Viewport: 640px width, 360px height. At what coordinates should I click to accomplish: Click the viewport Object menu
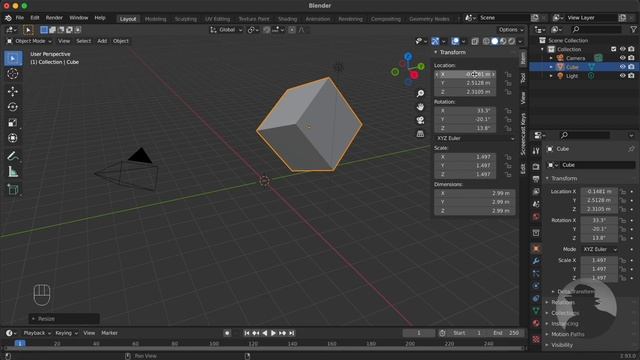[120, 41]
